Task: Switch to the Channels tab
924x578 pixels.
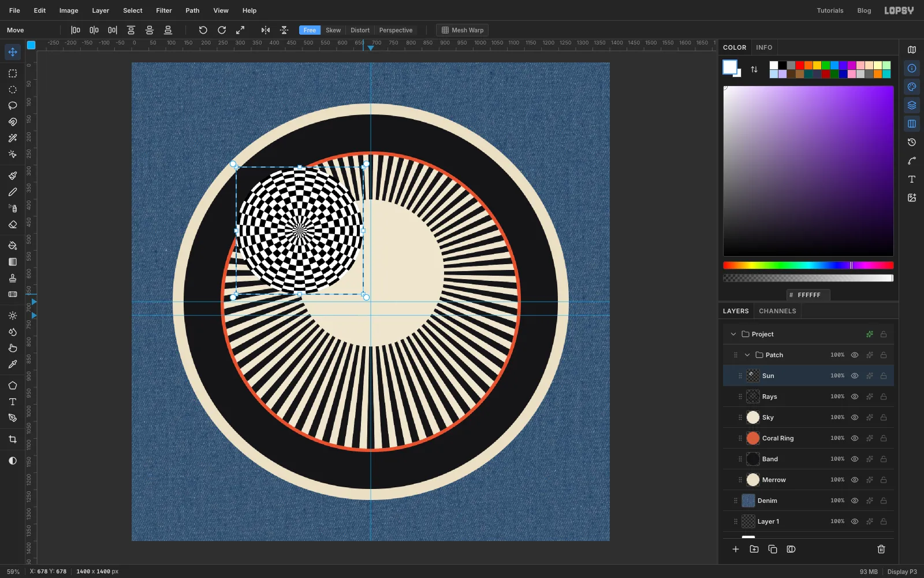Action: point(777,311)
